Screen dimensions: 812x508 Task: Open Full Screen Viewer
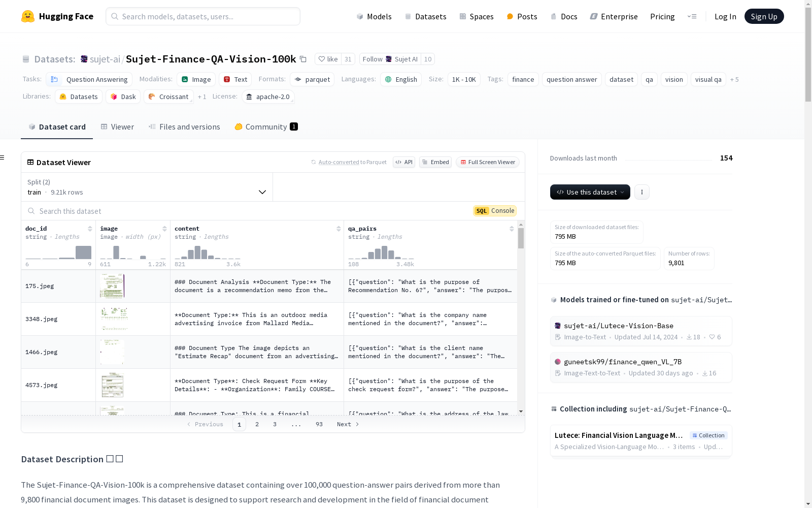pyautogui.click(x=488, y=162)
